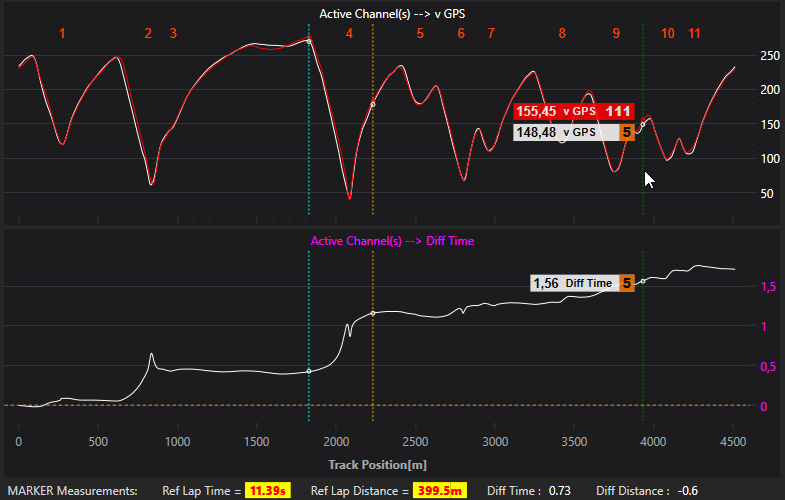Screen dimensions: 785x500
Task: Click orange lap badge 5 on Diff Time readout
Action: (x=627, y=283)
